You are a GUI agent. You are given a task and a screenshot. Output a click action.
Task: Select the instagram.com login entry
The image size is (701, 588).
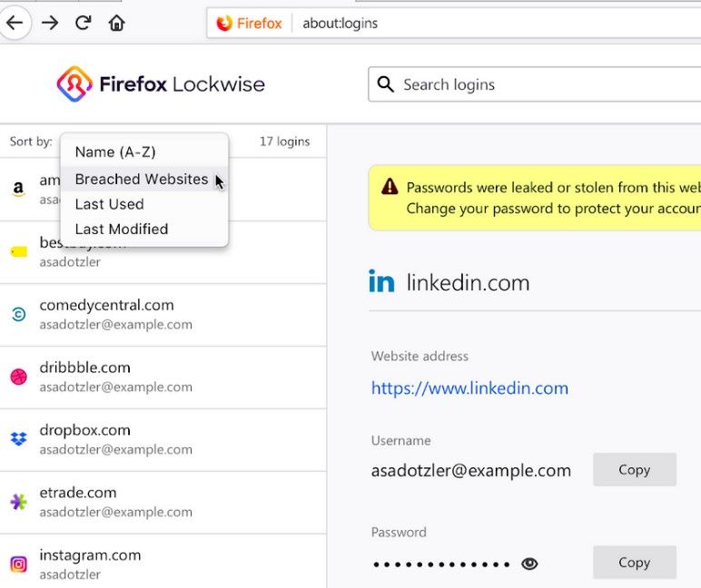click(163, 561)
